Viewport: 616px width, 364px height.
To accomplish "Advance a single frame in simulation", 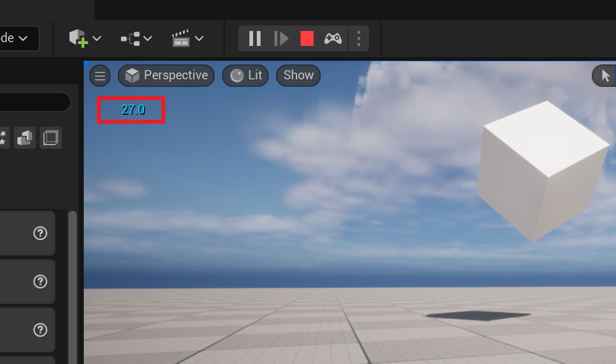I will pos(281,38).
